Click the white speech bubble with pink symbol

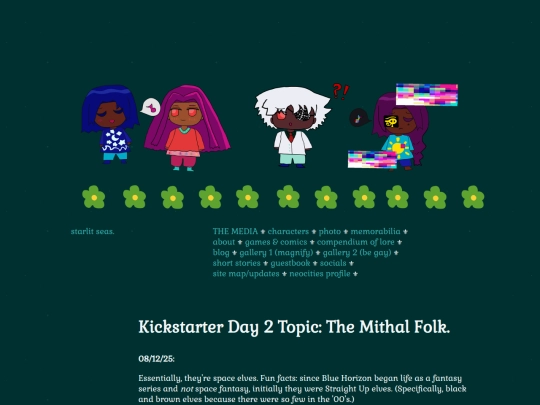click(x=150, y=107)
